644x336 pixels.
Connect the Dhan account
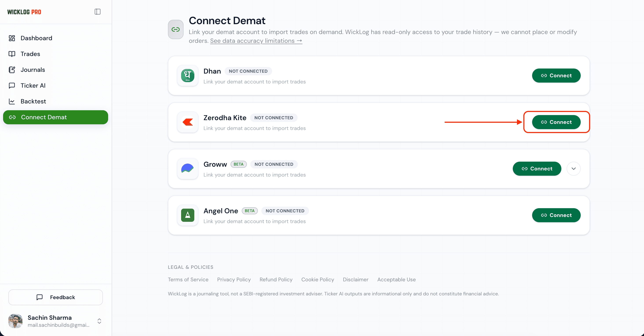coord(556,76)
